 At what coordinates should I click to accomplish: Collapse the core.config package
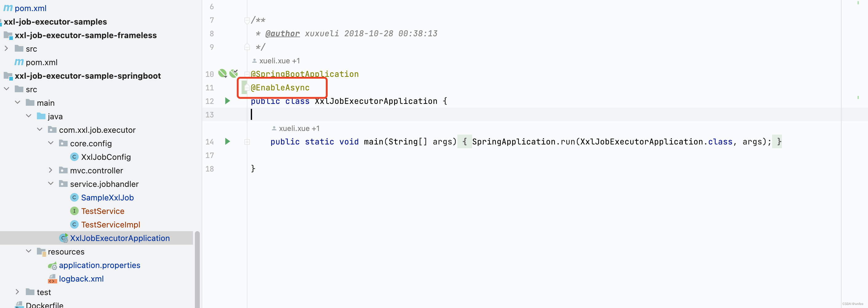tap(50, 143)
